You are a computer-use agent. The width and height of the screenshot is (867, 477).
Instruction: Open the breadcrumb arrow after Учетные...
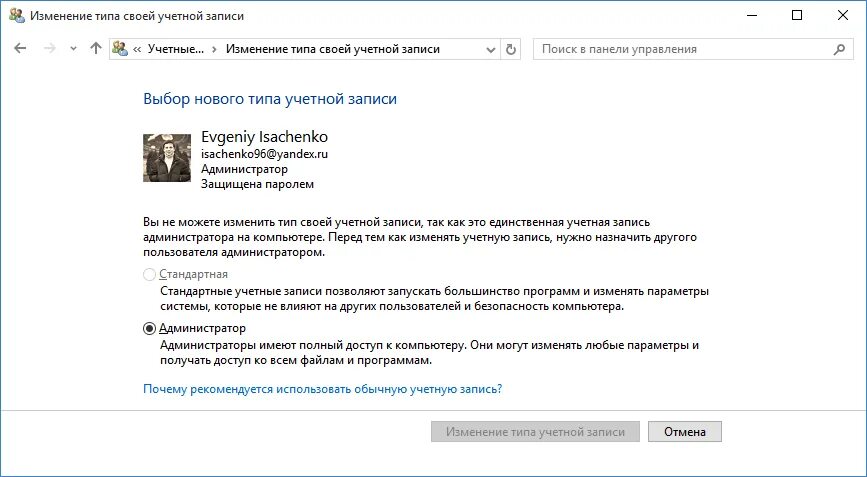tap(215, 49)
